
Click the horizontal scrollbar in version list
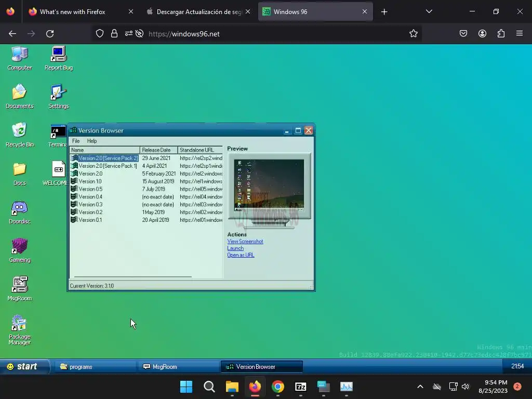pos(132,277)
